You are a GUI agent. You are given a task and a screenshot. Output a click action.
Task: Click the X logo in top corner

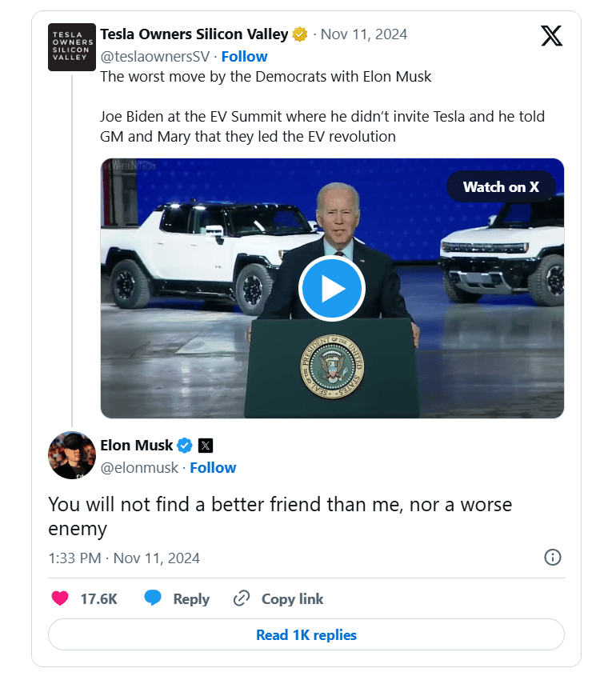pos(551,36)
